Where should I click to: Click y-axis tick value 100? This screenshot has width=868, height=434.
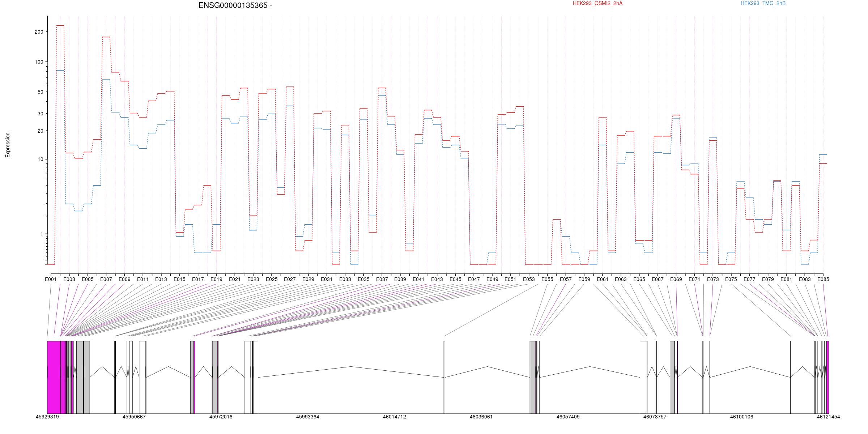point(39,62)
